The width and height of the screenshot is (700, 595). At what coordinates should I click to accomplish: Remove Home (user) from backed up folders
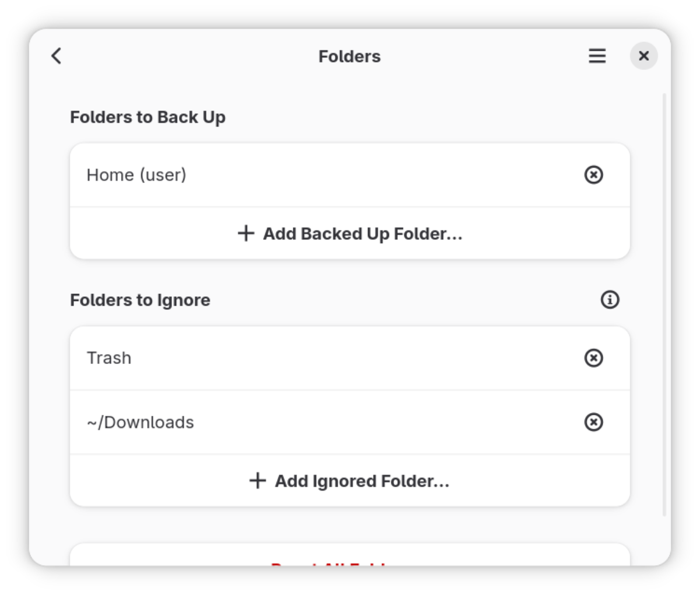[x=593, y=175]
